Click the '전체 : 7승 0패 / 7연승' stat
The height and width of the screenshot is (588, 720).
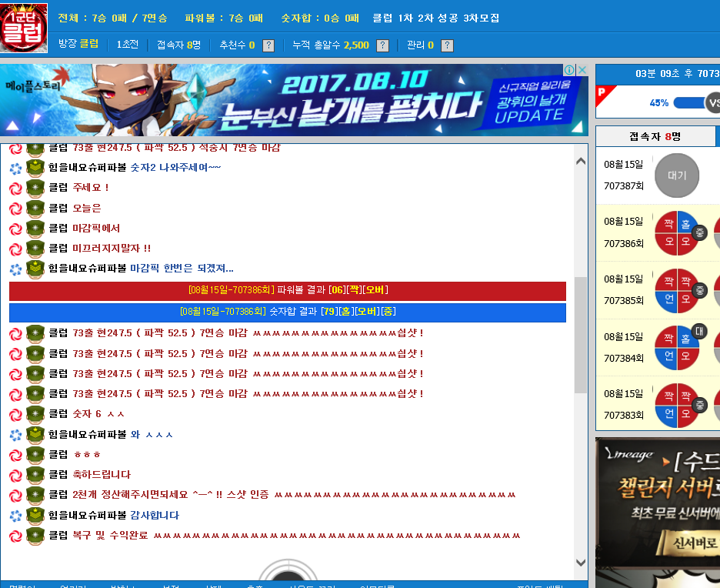point(112,18)
